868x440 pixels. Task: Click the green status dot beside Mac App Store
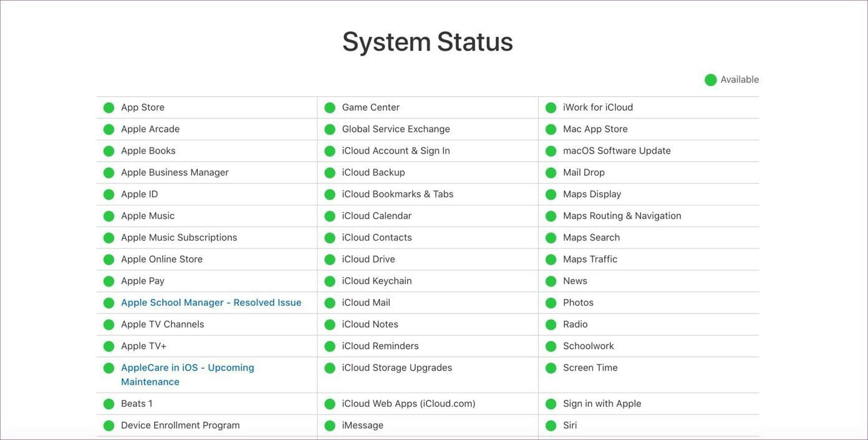click(551, 129)
